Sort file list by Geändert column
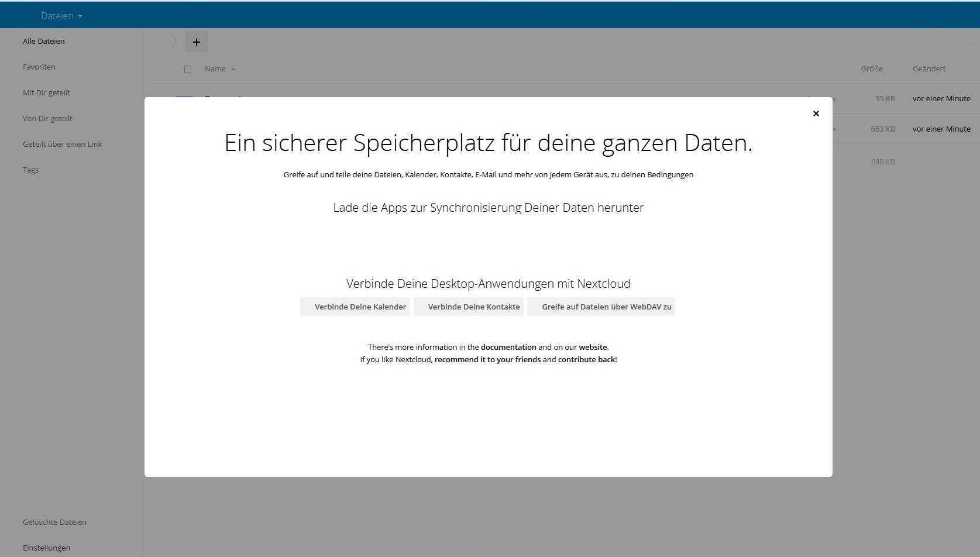 click(929, 68)
